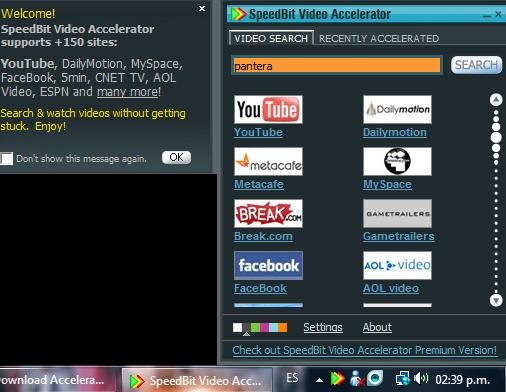Choose the green skin color swatch
This screenshot has width=506, height=392.
(x=255, y=328)
